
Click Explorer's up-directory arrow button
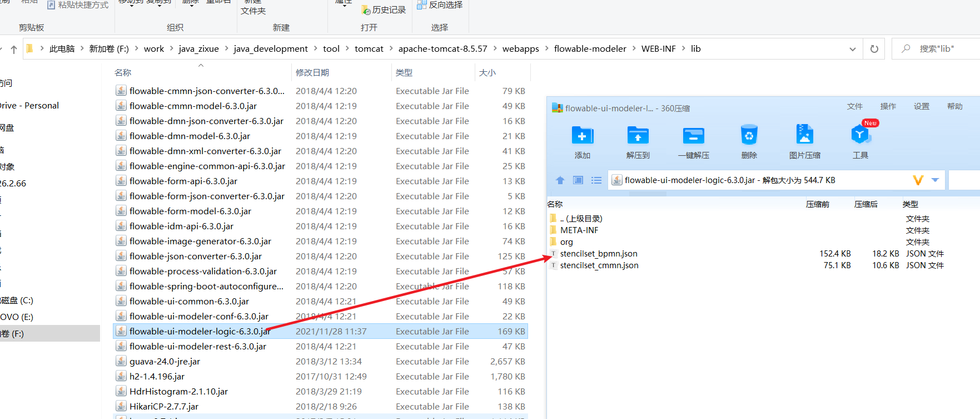14,49
